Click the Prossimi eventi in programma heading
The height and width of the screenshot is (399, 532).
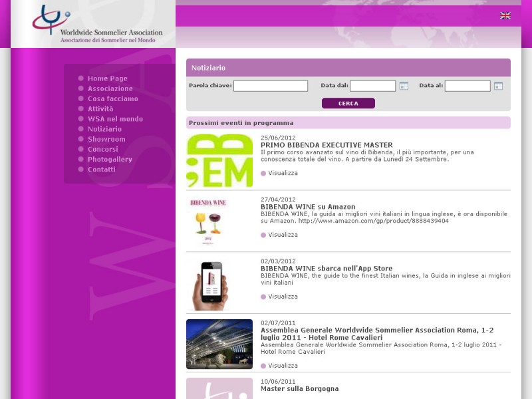click(241, 123)
